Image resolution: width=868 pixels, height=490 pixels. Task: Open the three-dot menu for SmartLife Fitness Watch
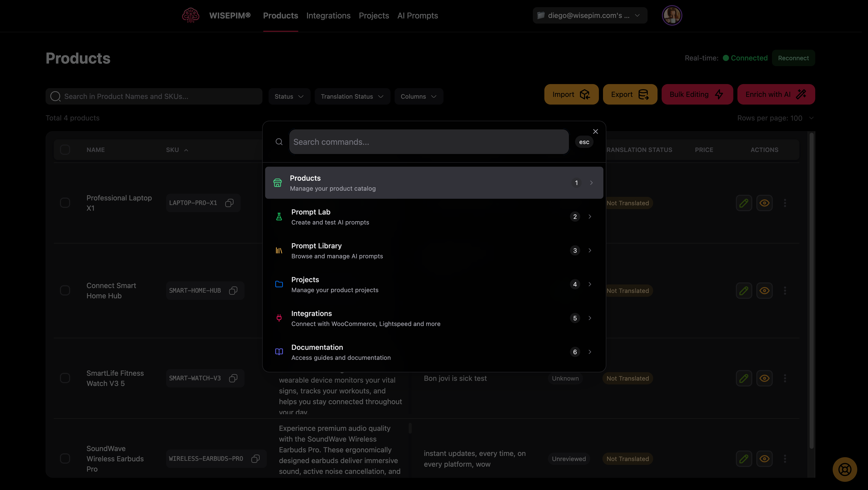click(785, 378)
